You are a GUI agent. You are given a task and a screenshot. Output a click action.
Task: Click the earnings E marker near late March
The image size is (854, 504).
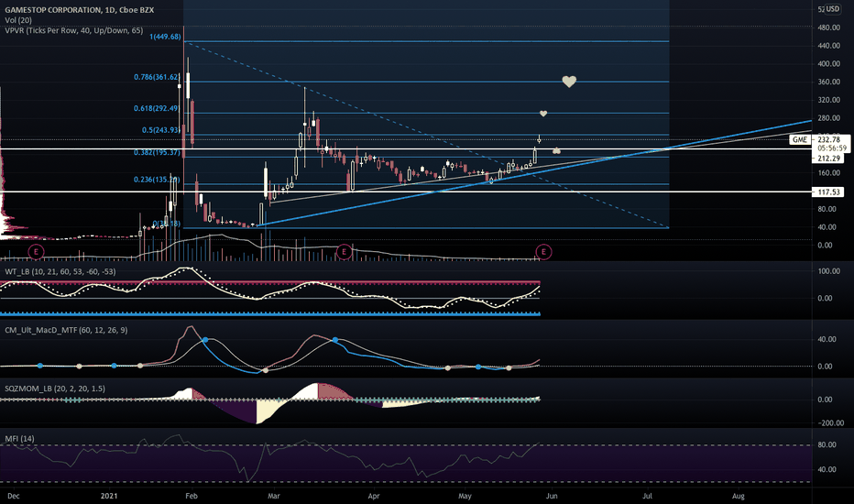344,251
